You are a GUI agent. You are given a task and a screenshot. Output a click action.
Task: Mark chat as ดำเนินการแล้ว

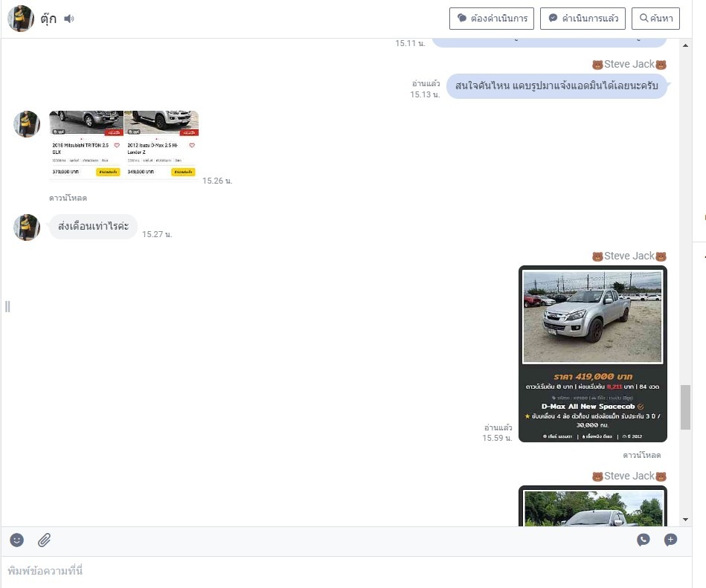pyautogui.click(x=583, y=19)
